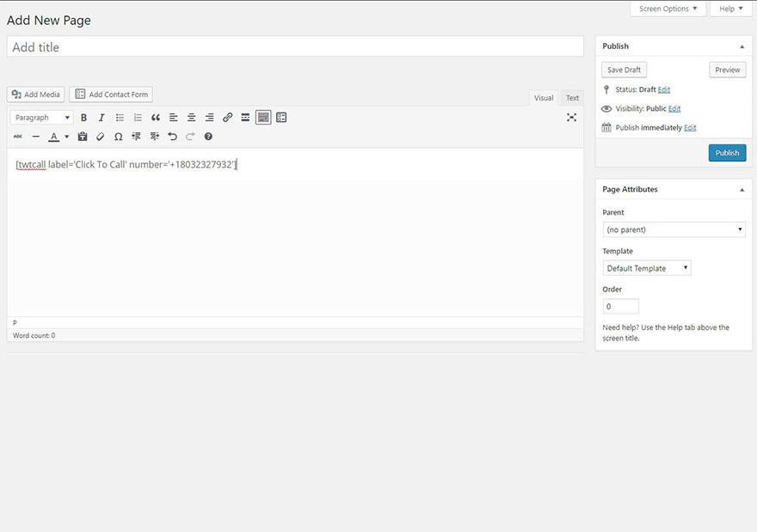Image resolution: width=757 pixels, height=532 pixels.
Task: Edit the Publish immediately schedule
Action: click(x=690, y=128)
